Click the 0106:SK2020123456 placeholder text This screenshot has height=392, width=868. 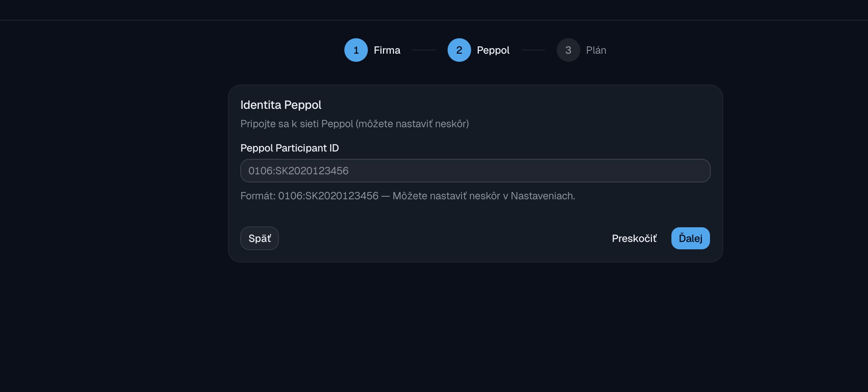click(x=298, y=171)
